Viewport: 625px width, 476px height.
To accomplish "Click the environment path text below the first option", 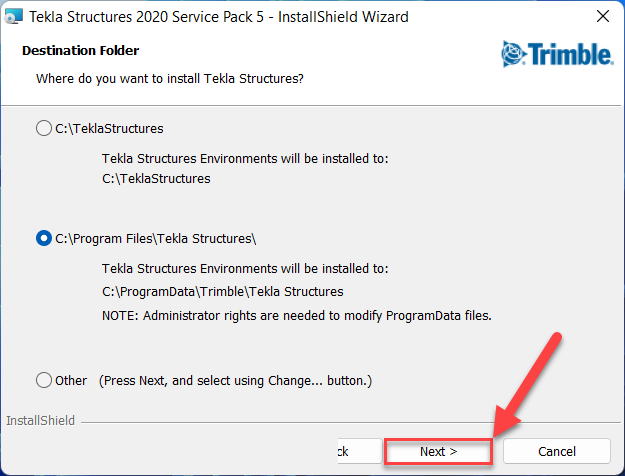I will (x=156, y=179).
